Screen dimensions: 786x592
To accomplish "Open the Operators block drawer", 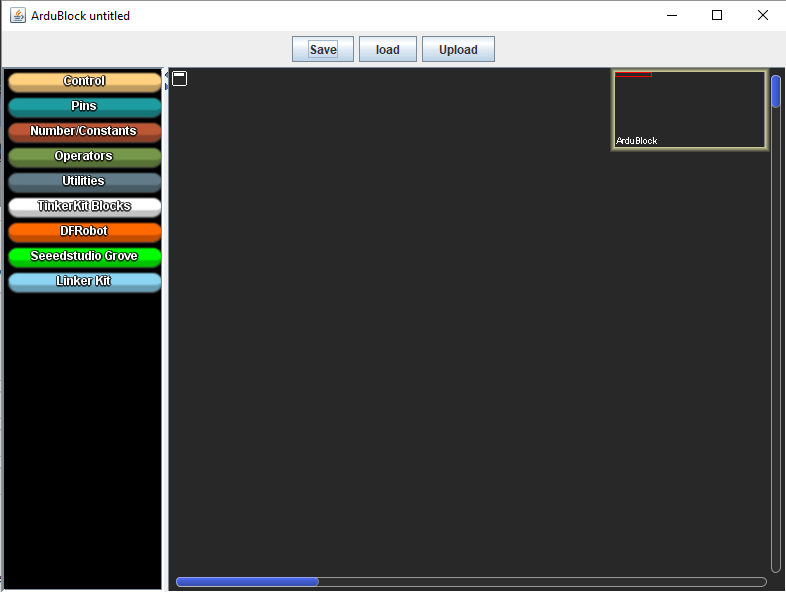I will [x=84, y=157].
